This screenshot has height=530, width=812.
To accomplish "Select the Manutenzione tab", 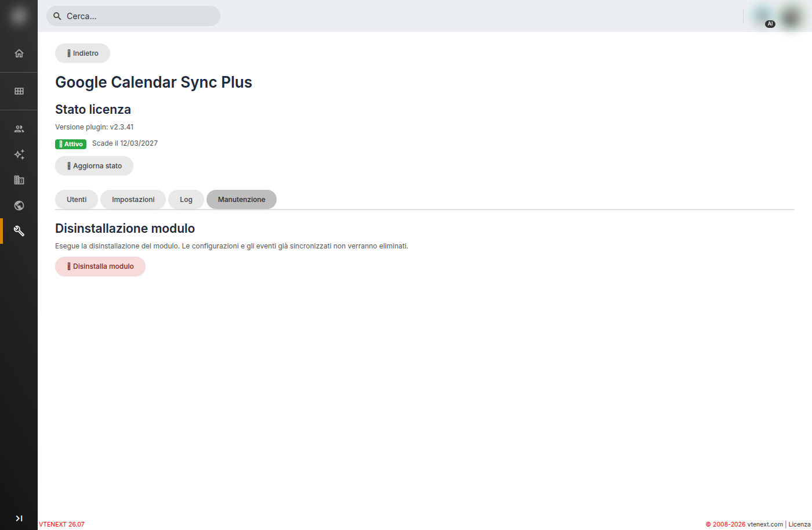I will tap(241, 200).
